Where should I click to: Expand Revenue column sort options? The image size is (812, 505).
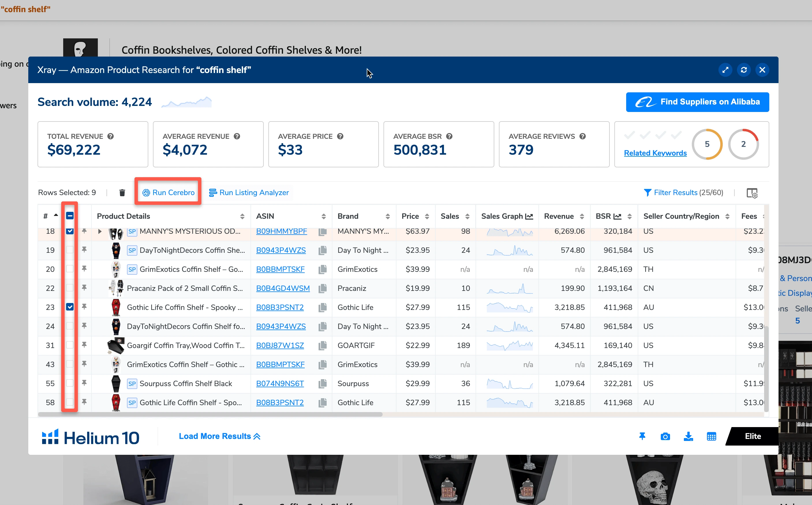(x=581, y=216)
